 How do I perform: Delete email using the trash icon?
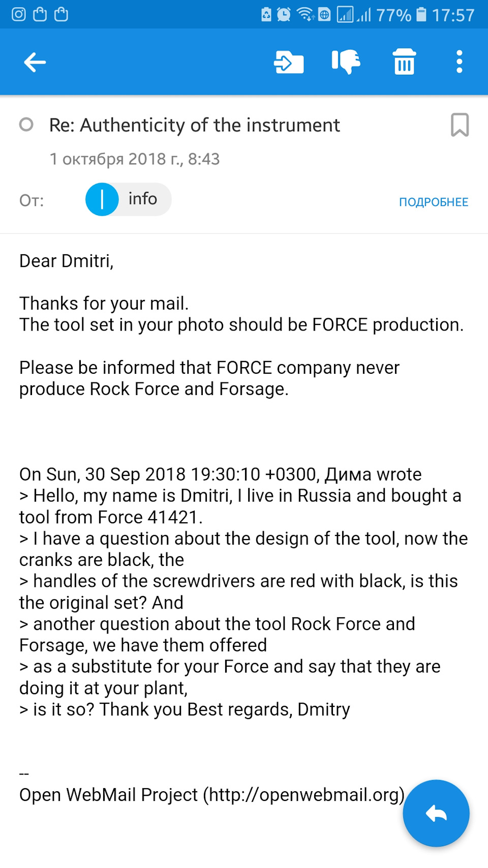click(404, 62)
